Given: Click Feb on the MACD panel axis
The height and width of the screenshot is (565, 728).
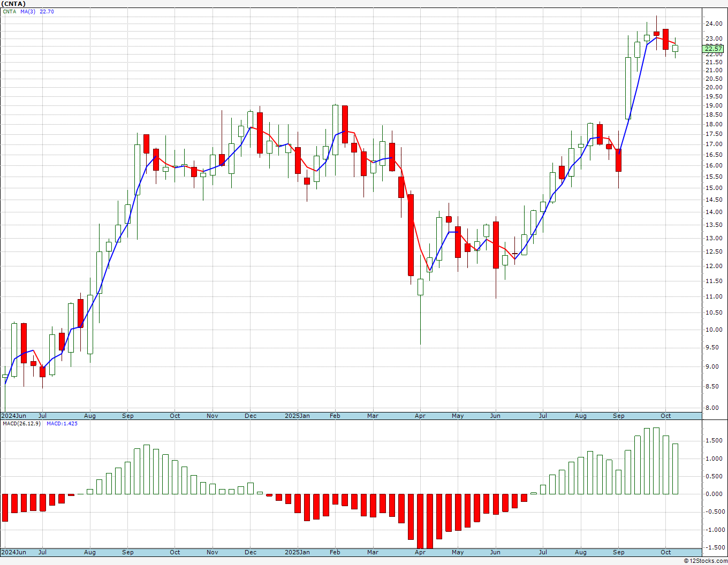Looking at the screenshot, I should [x=335, y=552].
